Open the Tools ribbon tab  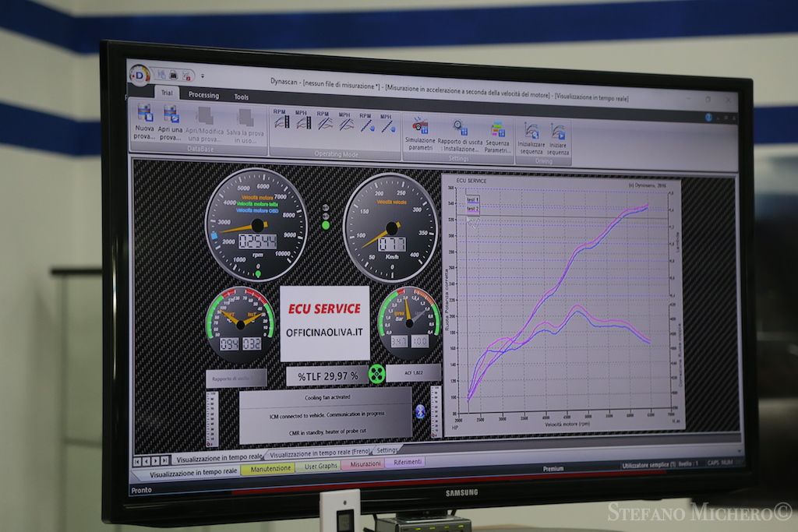(x=242, y=97)
